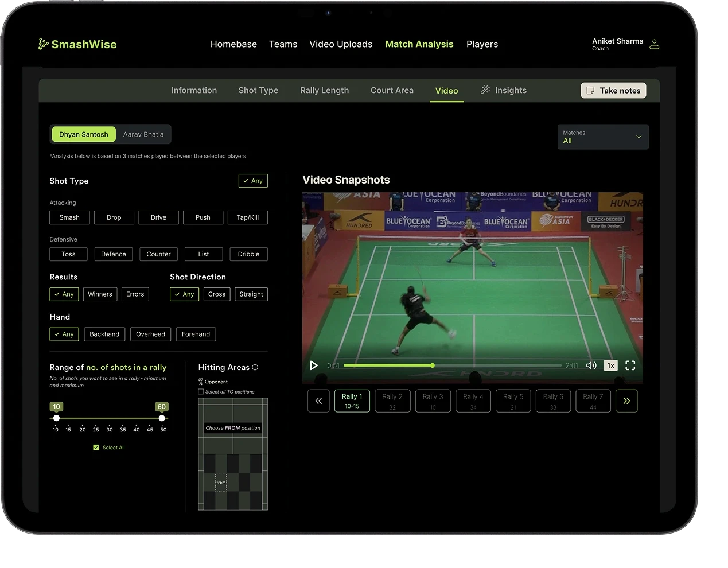
Task: Open Teams in navigation
Action: click(x=283, y=44)
